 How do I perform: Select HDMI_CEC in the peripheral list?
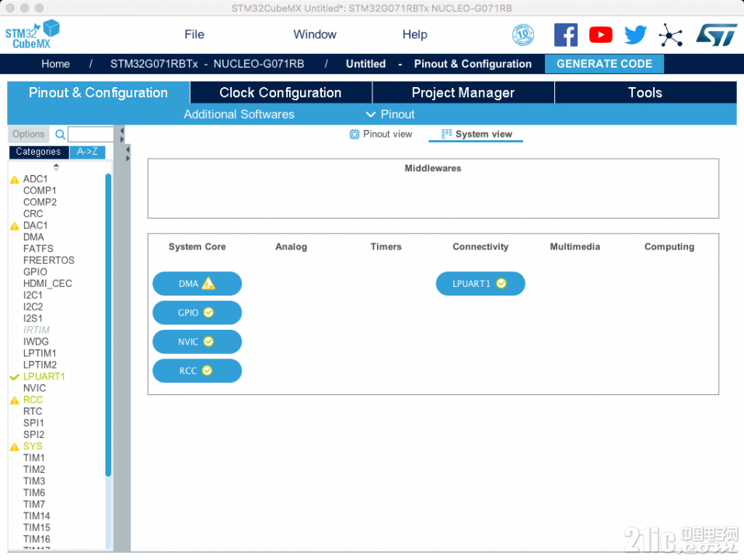(48, 284)
